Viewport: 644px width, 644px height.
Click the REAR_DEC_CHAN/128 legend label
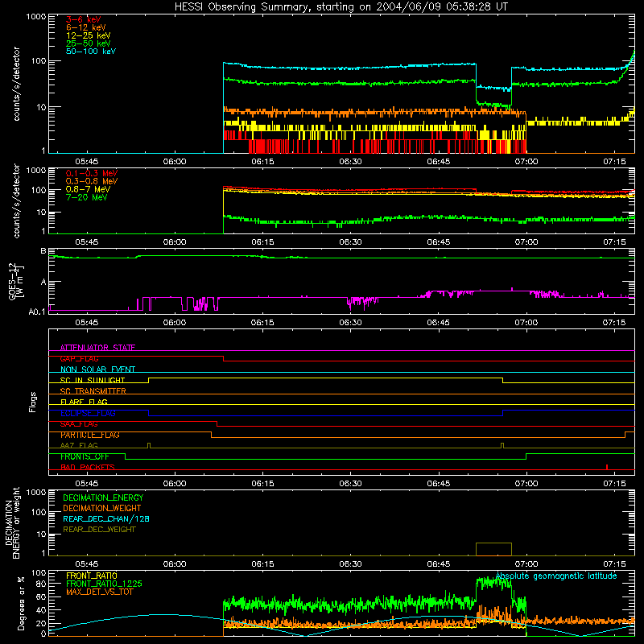point(106,518)
